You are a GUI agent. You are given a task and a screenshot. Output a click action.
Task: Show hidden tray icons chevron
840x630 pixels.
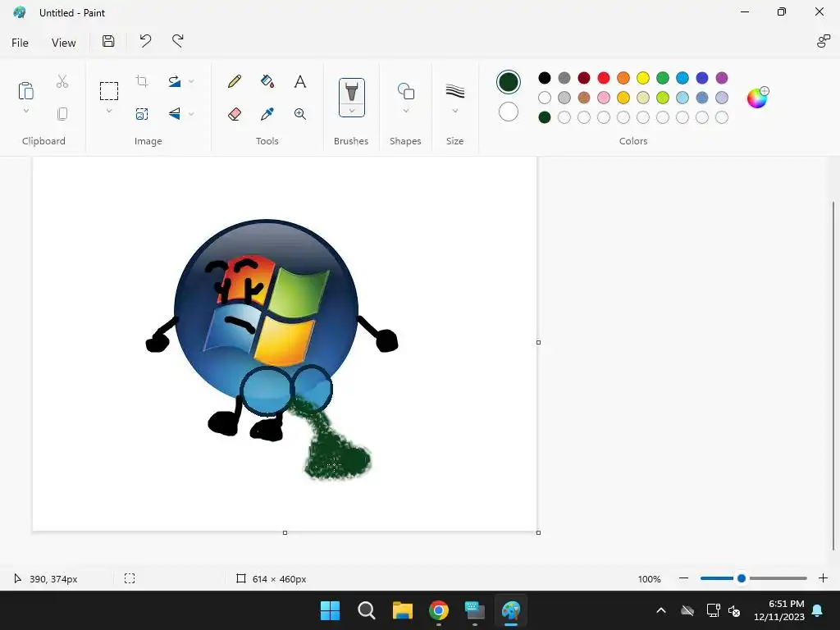(661, 610)
